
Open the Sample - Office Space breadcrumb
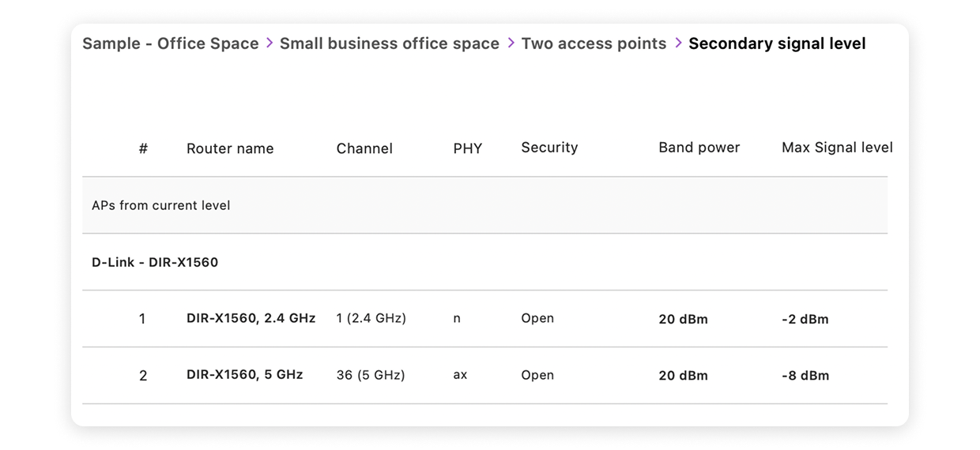click(171, 43)
